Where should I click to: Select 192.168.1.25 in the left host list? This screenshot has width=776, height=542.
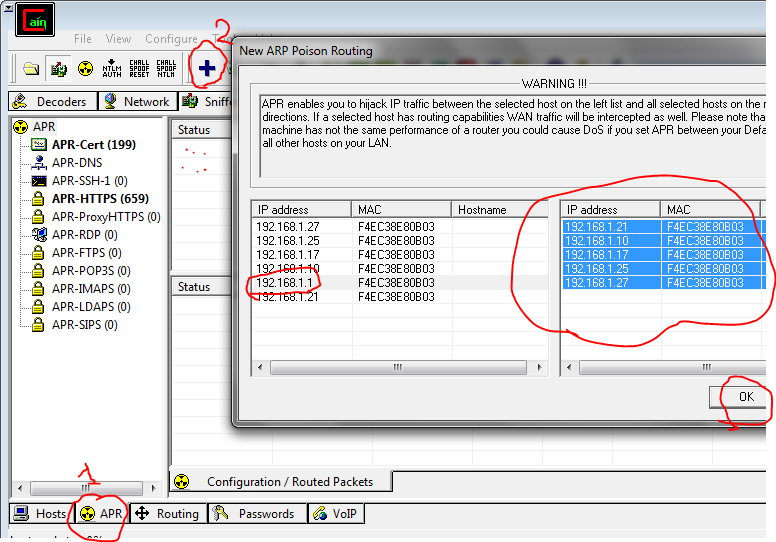point(399,241)
